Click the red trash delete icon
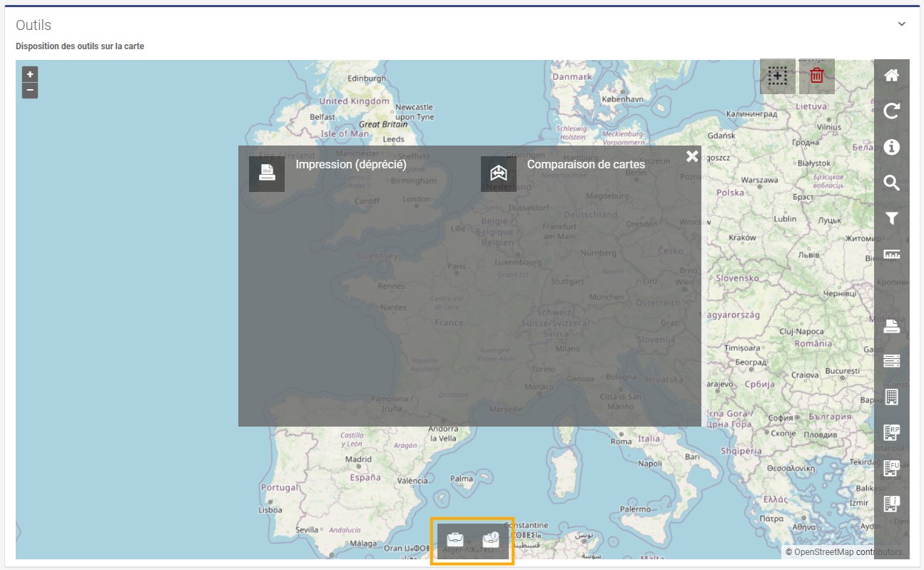Viewport: 924px width, 570px height. coord(817,76)
